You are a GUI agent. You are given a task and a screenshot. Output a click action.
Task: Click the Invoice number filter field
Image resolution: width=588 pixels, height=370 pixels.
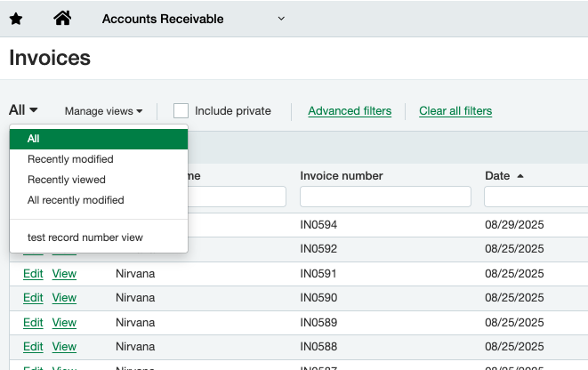point(383,196)
